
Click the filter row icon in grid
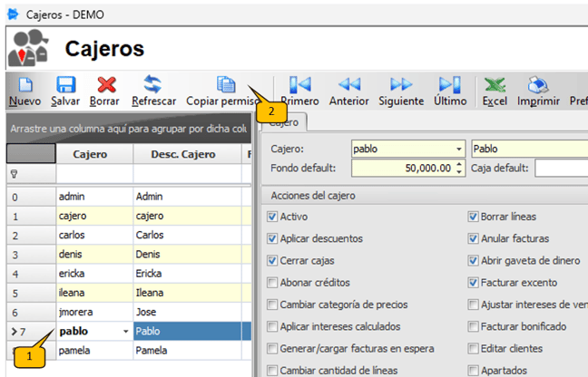pos(15,174)
